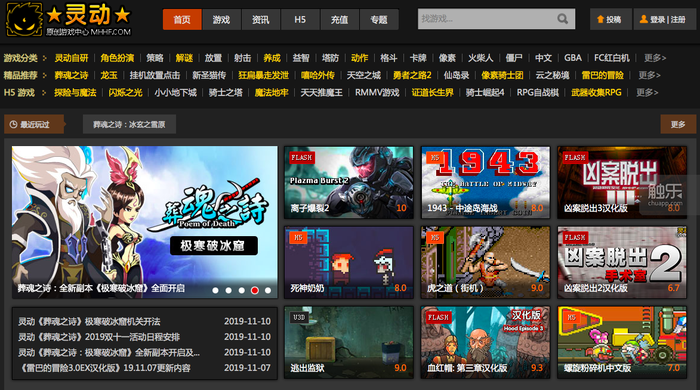Open the 专题 tab
Viewport: 700px width, 390px height.
pos(379,19)
